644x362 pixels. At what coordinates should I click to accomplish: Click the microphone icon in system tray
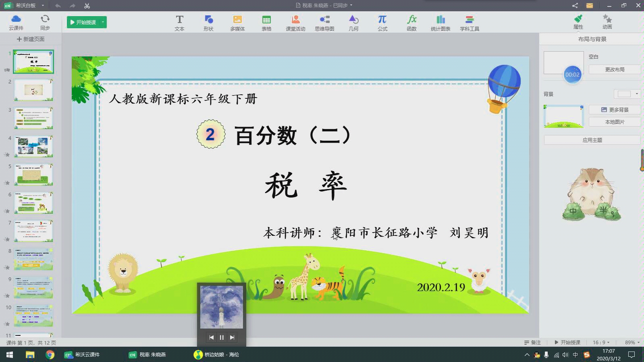546,355
